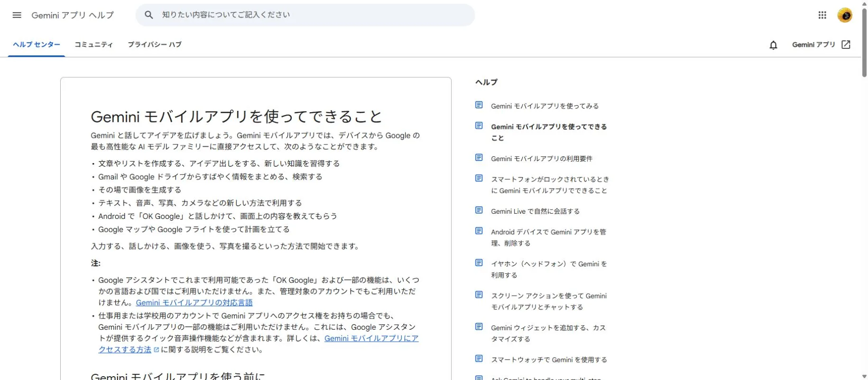Viewport: 868px width, 380px height.
Task: Click bullet text Google マップや Google フライトを使って計画を立てる
Action: pyautogui.click(x=194, y=229)
